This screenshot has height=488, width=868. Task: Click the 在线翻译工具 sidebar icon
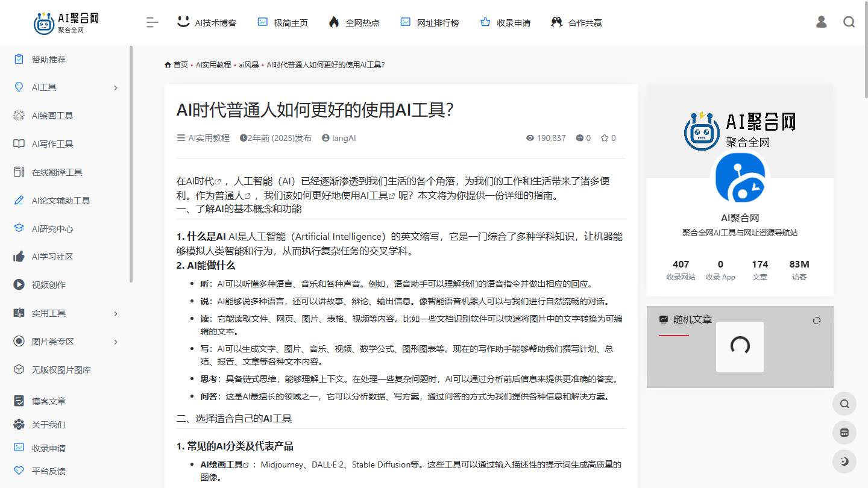(x=19, y=172)
